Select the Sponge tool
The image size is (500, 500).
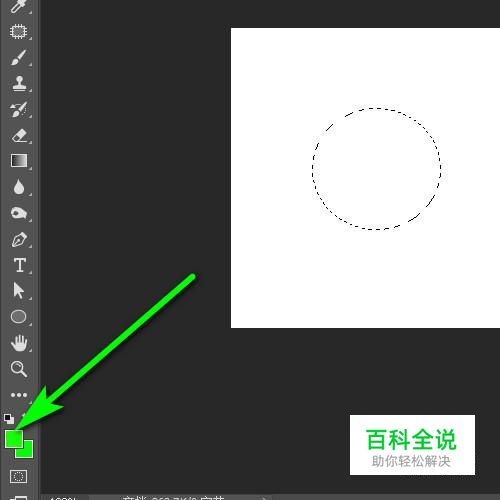coord(19,213)
